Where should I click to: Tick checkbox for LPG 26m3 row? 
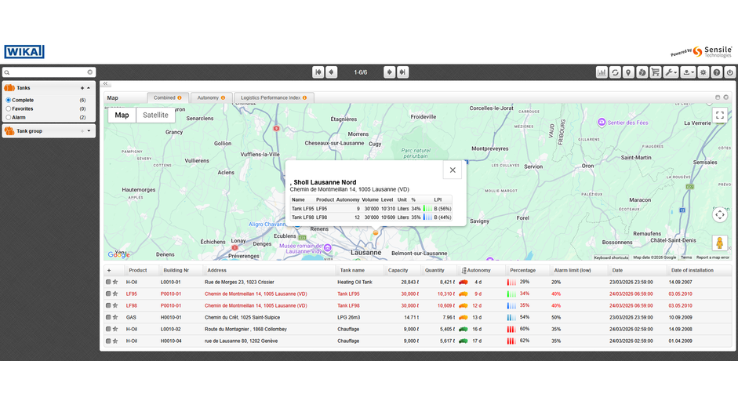click(108, 317)
